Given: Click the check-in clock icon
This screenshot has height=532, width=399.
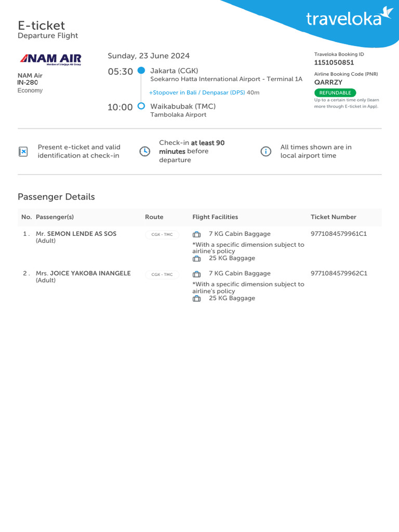Looking at the screenshot, I should (145, 151).
